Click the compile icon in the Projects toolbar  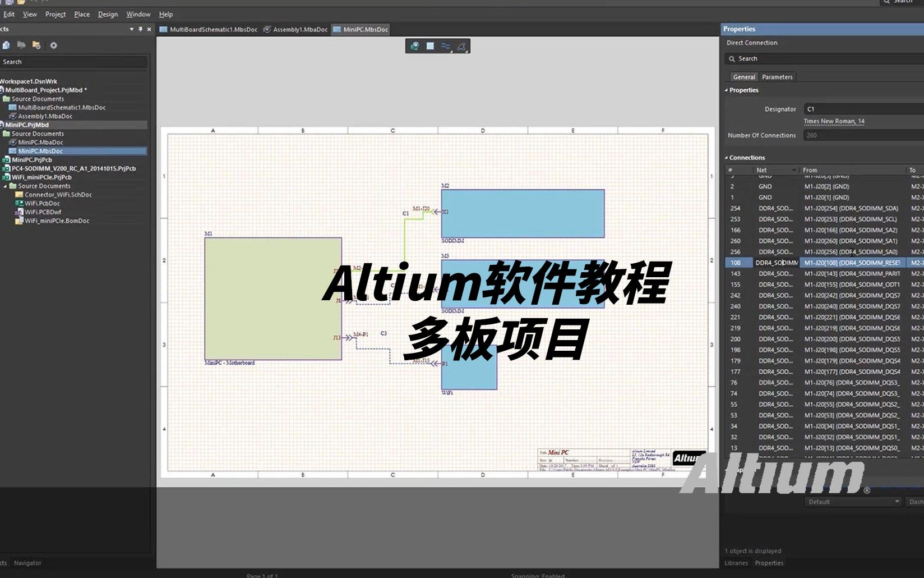tap(21, 45)
